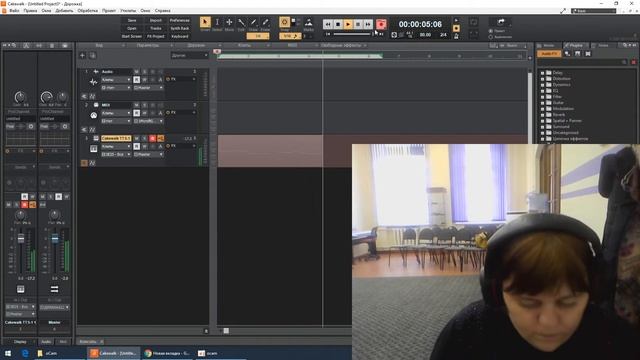Click the Cakewalk TTS-1 synth track icon
The image size is (640, 360).
pos(93,149)
